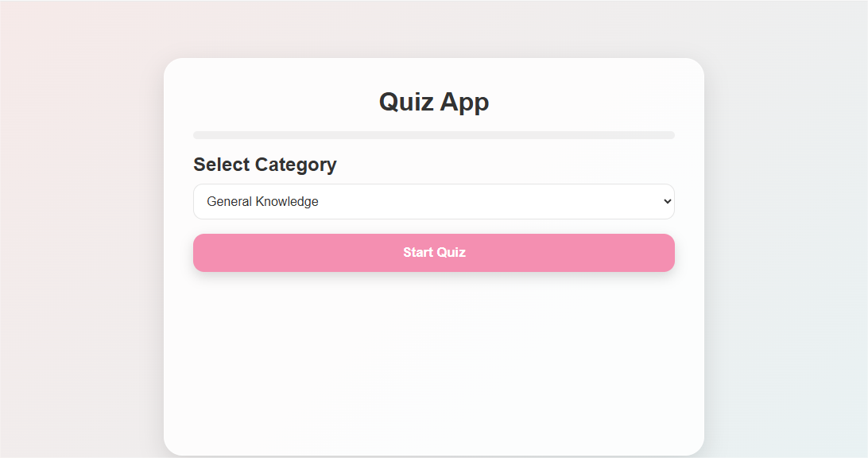
Task: Click the empty area below Start Quiz
Action: pos(433,342)
